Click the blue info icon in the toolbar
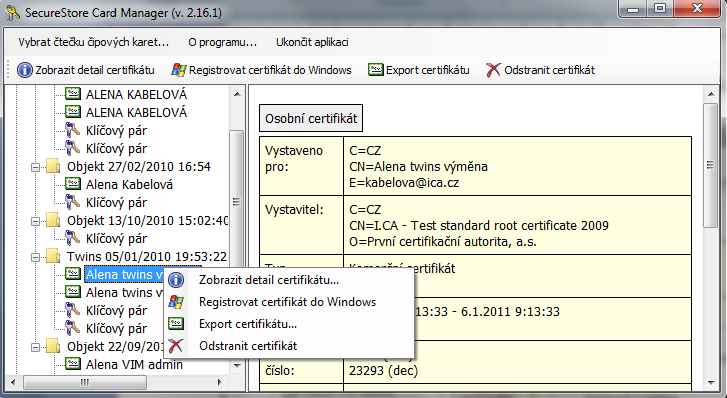This screenshot has width=727, height=398. point(25,70)
